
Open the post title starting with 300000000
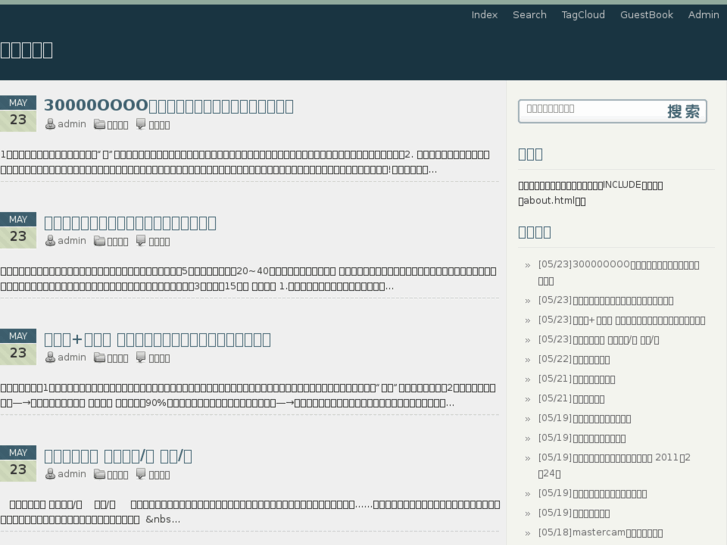click(x=168, y=106)
